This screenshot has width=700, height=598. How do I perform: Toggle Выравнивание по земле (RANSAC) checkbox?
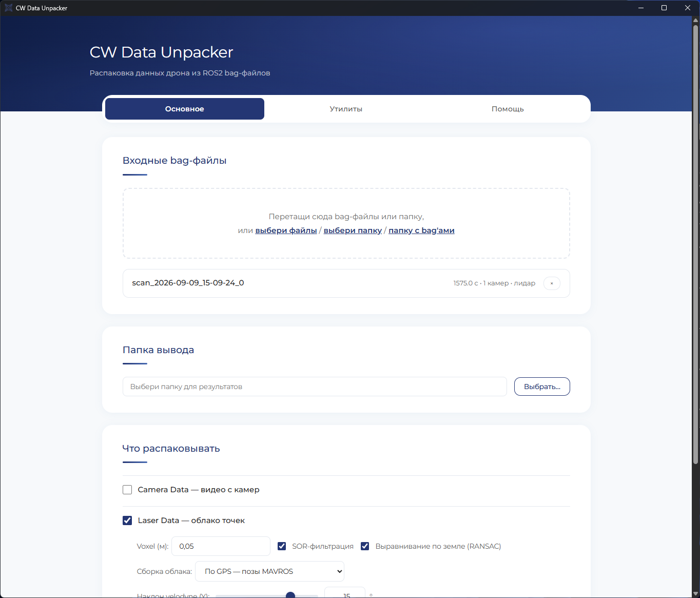coord(365,546)
